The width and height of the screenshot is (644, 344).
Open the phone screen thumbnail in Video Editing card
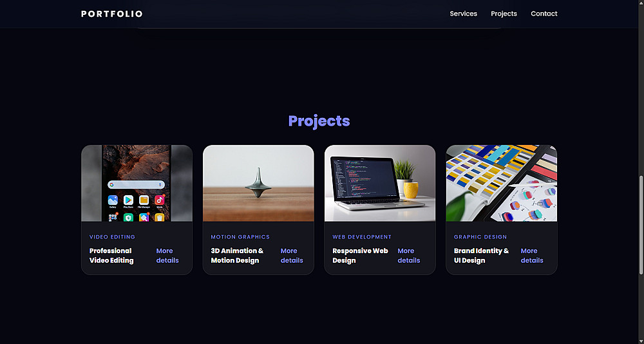pyautogui.click(x=137, y=184)
